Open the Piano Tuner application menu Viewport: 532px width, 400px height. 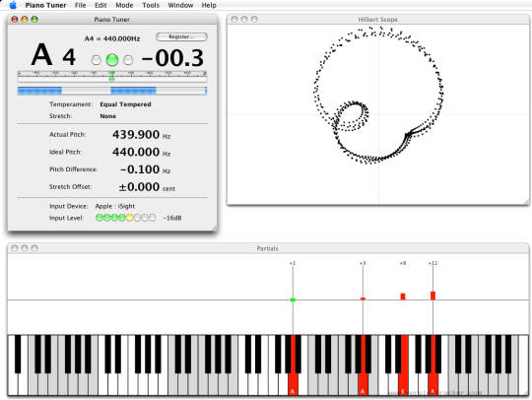click(45, 6)
